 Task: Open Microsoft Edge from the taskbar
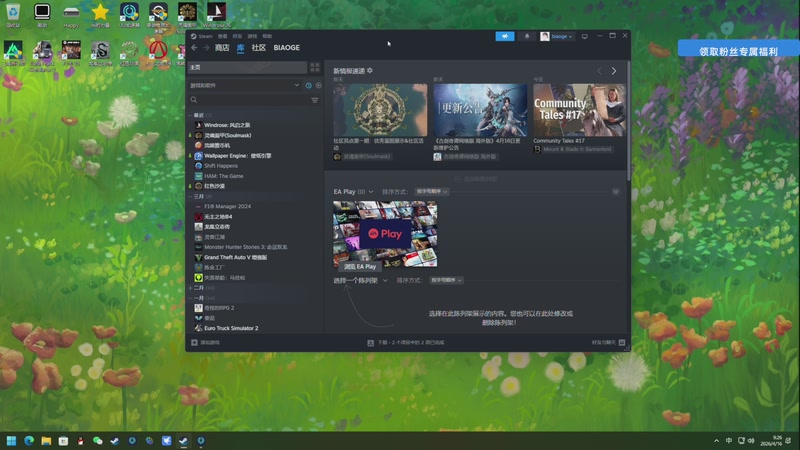pos(29,440)
